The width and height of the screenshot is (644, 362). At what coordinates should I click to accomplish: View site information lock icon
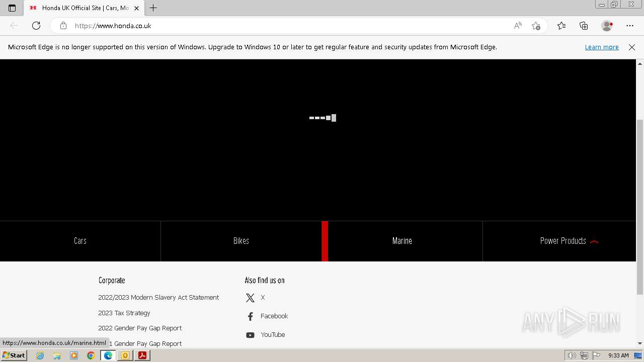tap(63, 26)
